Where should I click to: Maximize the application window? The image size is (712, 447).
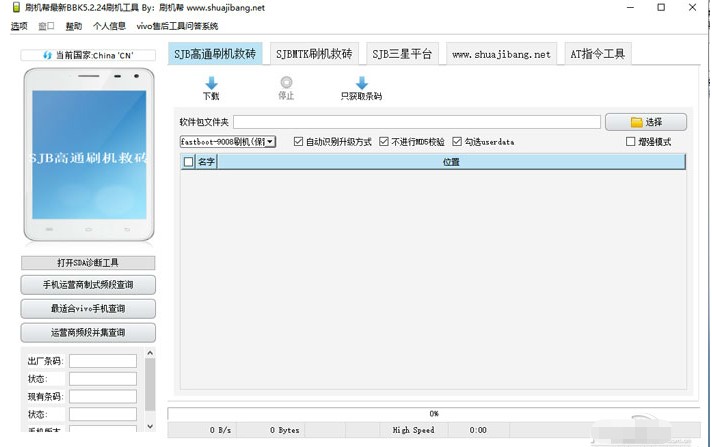coord(661,8)
